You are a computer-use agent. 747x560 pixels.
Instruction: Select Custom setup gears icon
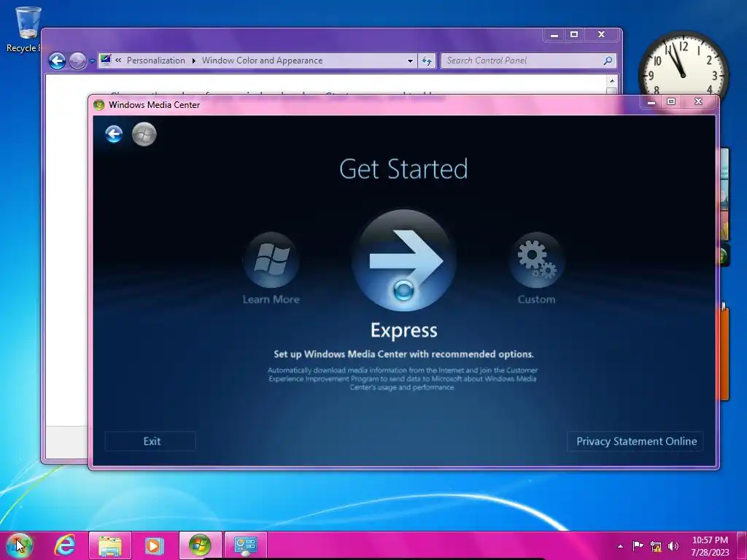[x=536, y=260]
